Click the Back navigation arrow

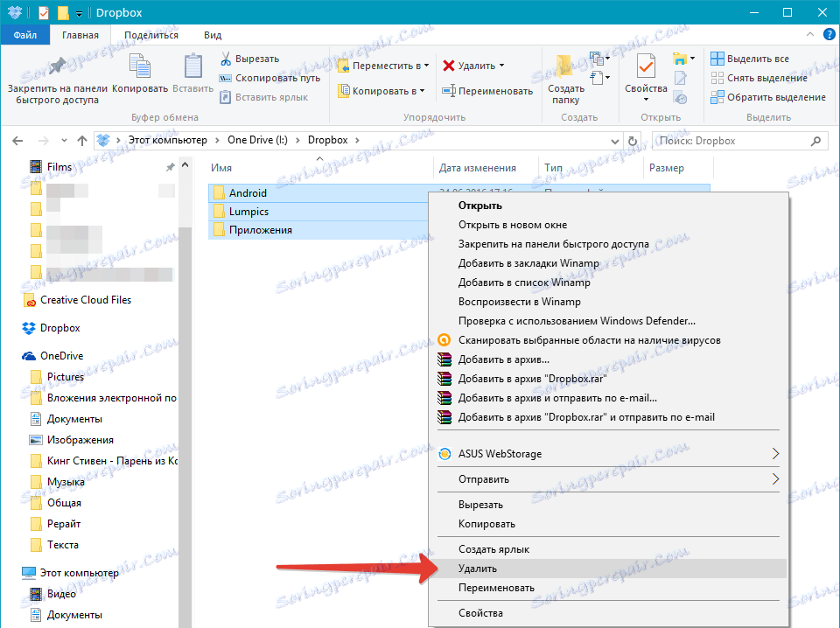[x=17, y=141]
